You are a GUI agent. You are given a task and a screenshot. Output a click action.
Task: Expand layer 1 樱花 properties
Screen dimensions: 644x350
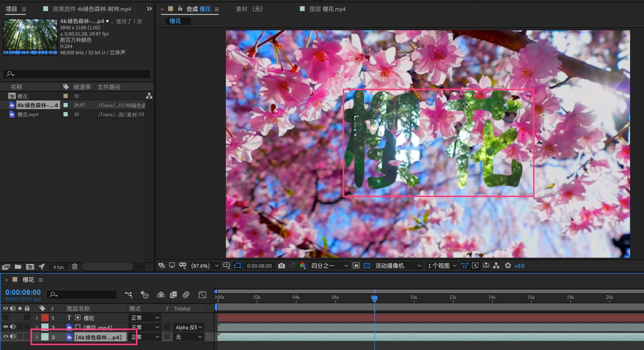(37, 318)
